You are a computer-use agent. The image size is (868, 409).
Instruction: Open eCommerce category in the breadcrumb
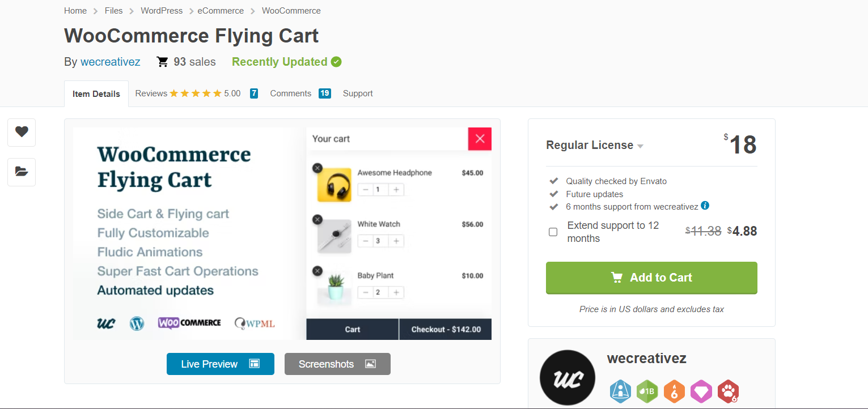coord(221,11)
